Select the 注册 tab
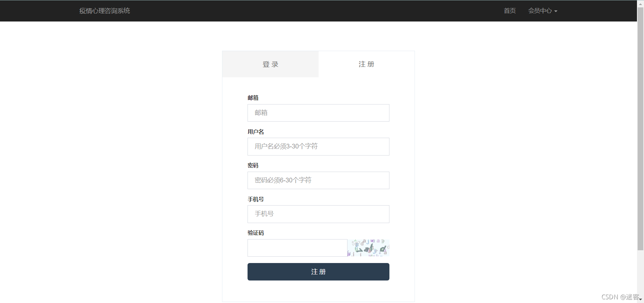644x303 pixels. pos(366,64)
